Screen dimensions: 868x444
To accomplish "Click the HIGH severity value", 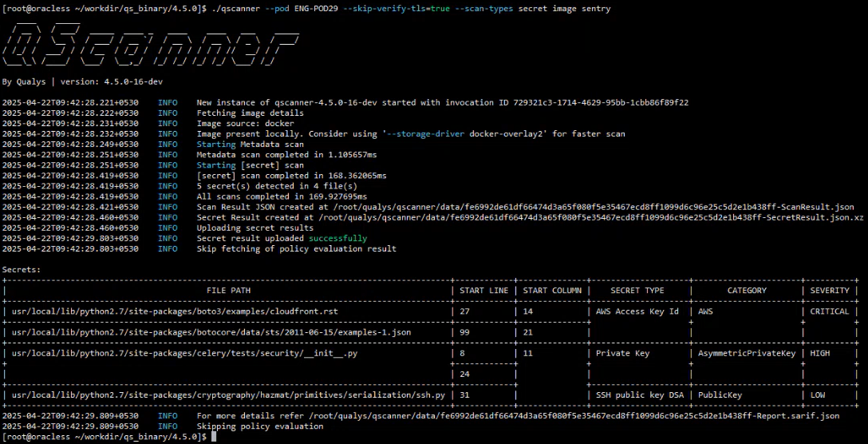I will [820, 353].
